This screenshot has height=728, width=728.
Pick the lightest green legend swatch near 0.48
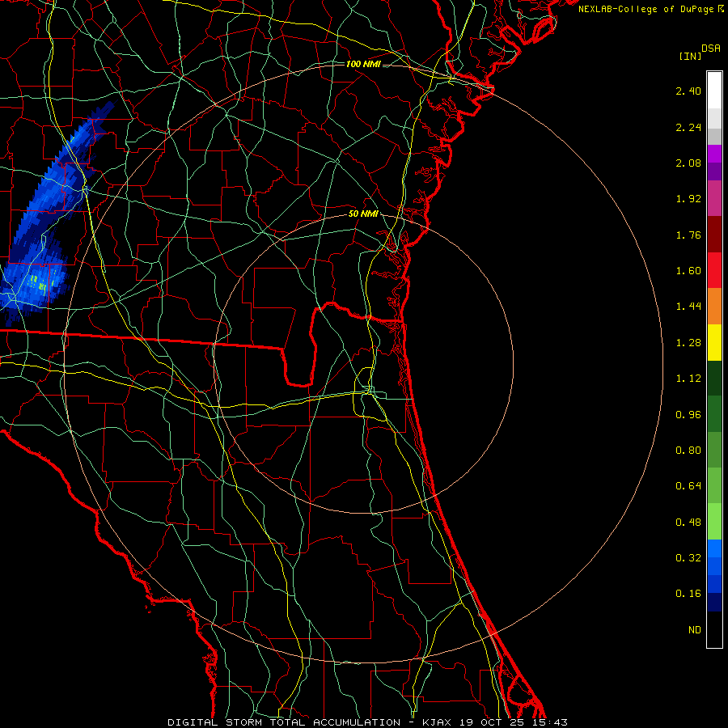[x=714, y=522]
